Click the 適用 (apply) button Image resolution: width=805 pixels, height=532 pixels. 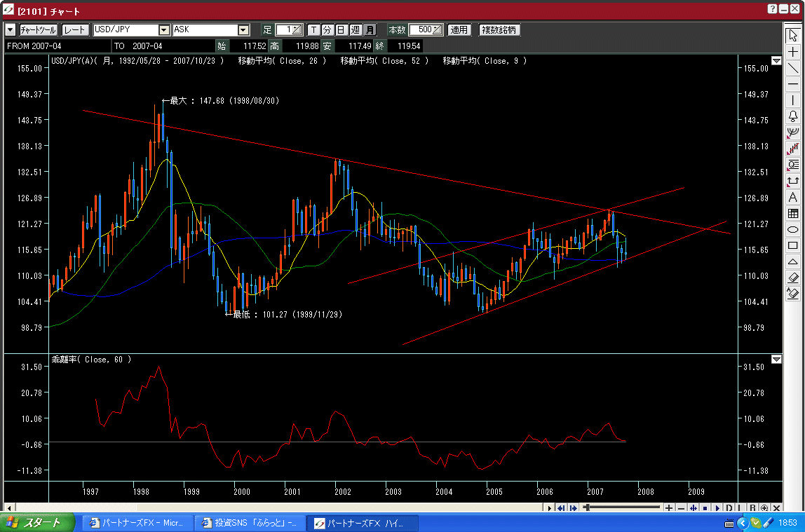[459, 30]
